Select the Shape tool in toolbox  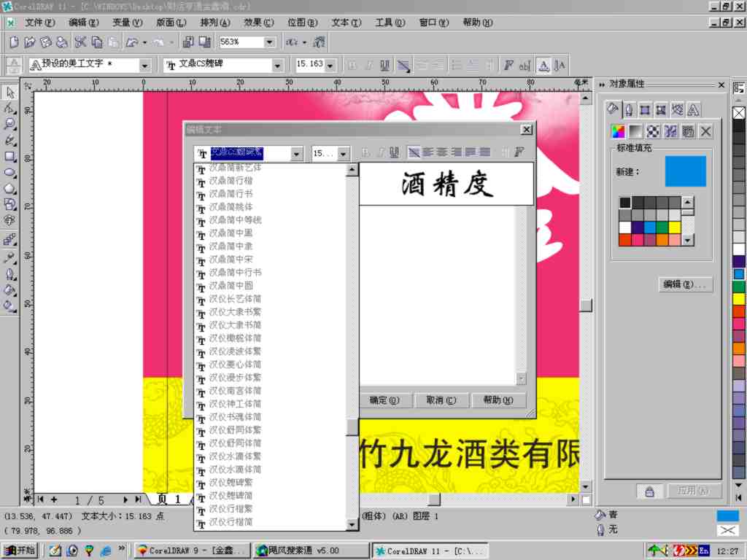click(10, 108)
